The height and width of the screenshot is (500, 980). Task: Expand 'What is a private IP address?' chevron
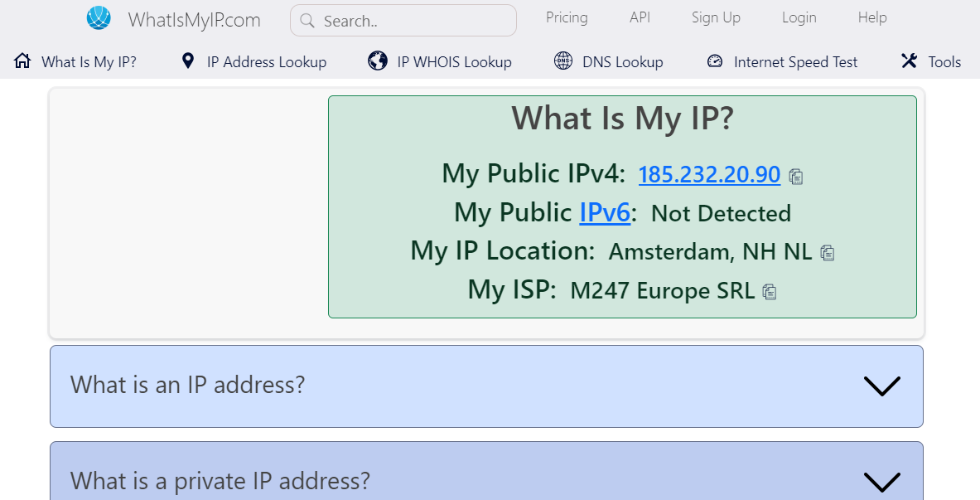point(882,482)
